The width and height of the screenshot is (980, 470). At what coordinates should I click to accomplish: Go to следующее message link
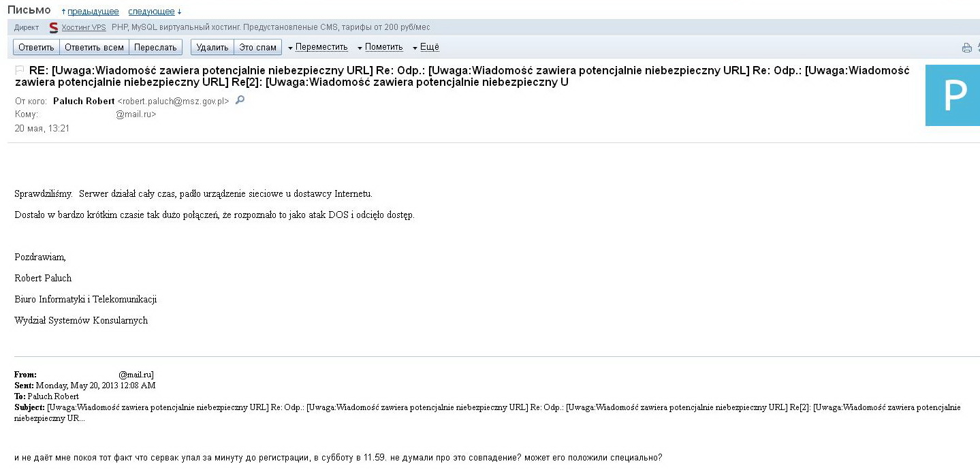(x=152, y=12)
